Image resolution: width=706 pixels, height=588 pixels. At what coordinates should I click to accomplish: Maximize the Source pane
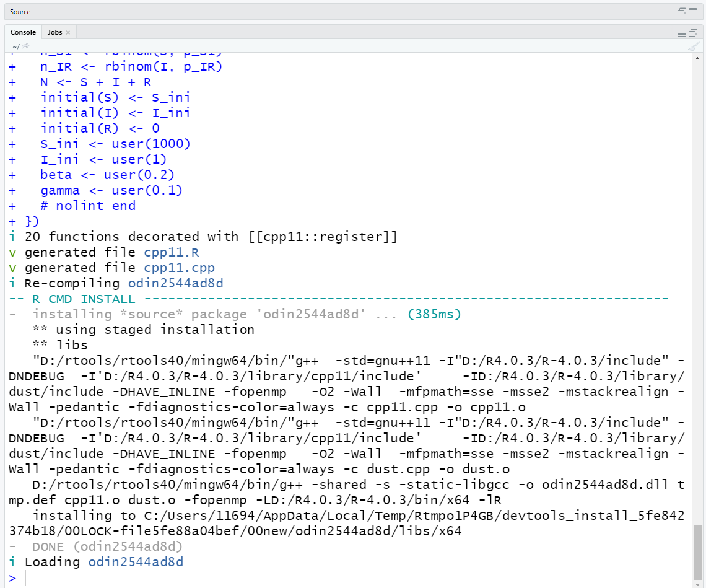tap(692, 11)
